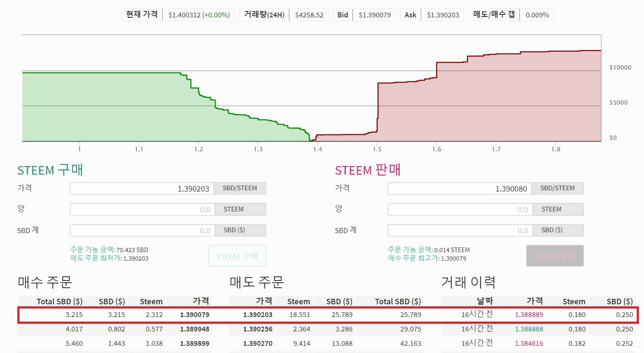644x353 pixels.
Task: Select price 1.390203 in the 매도 주문 table
Action: point(258,315)
